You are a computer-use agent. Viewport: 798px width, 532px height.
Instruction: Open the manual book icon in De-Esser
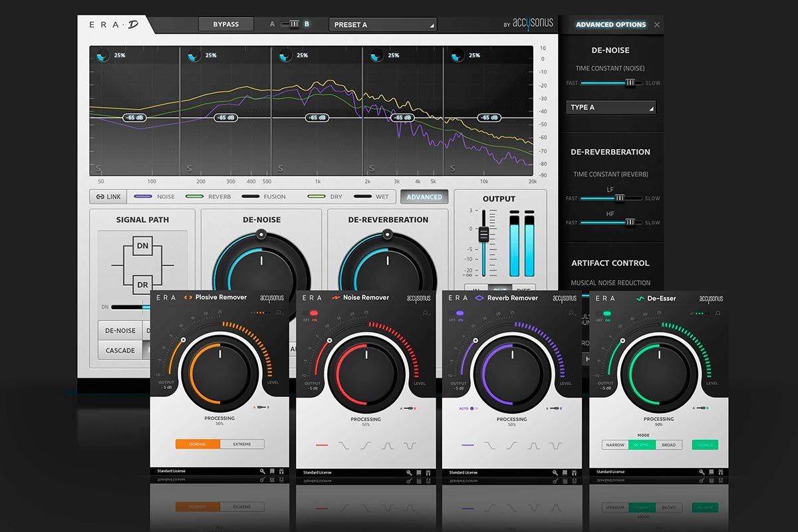[712, 472]
